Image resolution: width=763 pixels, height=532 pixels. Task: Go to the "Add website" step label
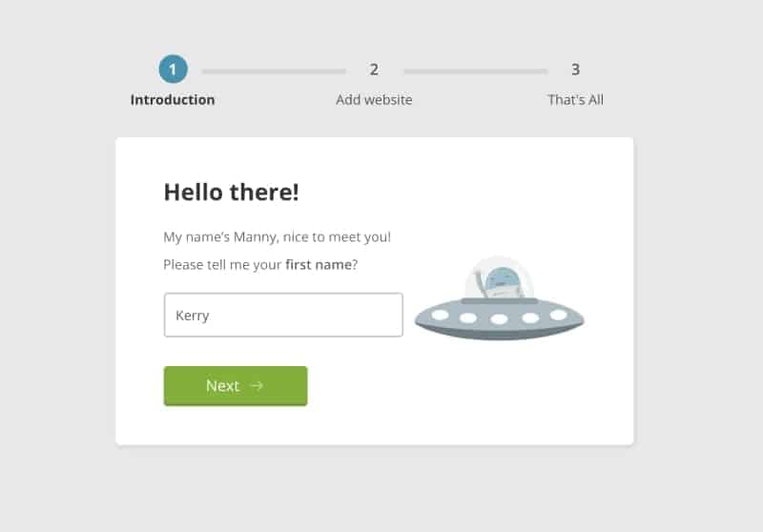pyautogui.click(x=374, y=100)
